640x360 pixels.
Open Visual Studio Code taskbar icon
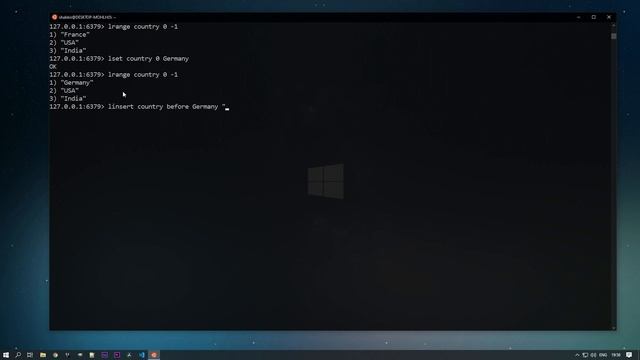tap(142, 355)
